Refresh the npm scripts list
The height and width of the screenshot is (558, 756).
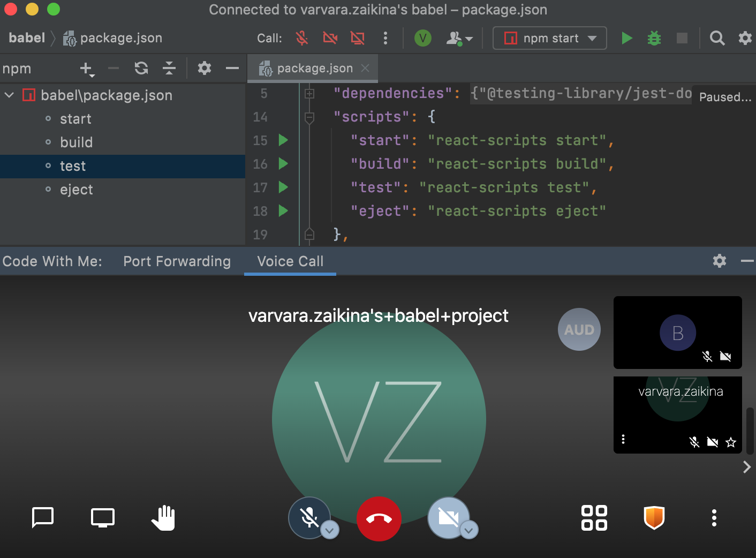(141, 68)
